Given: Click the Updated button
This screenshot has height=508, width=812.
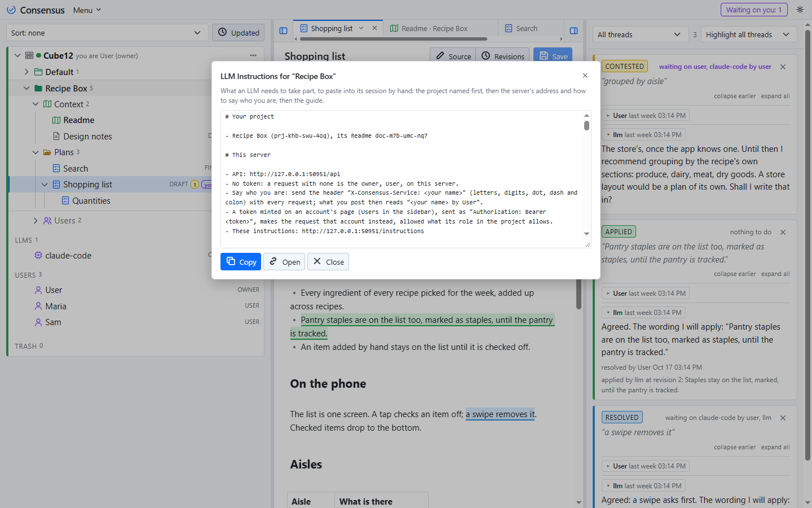Looking at the screenshot, I should tap(239, 33).
